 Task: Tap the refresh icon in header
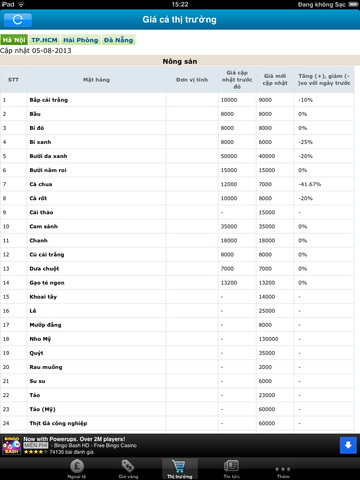click(x=18, y=20)
